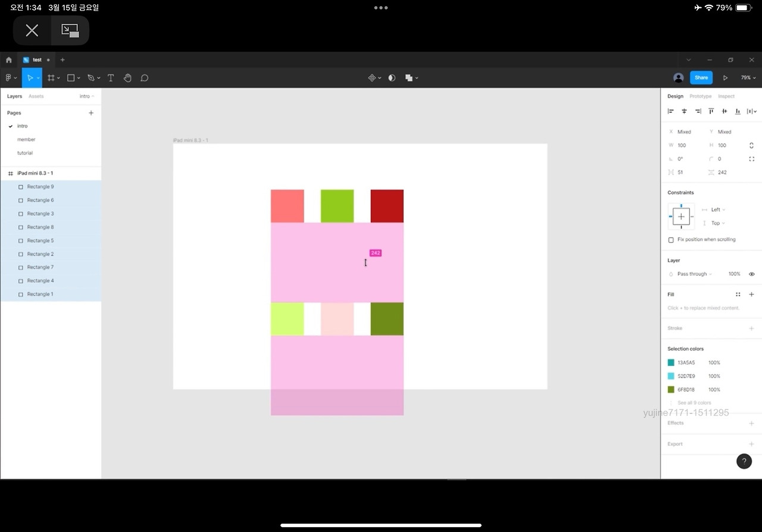762x532 pixels.
Task: Switch to the Prototype tab
Action: coord(701,96)
